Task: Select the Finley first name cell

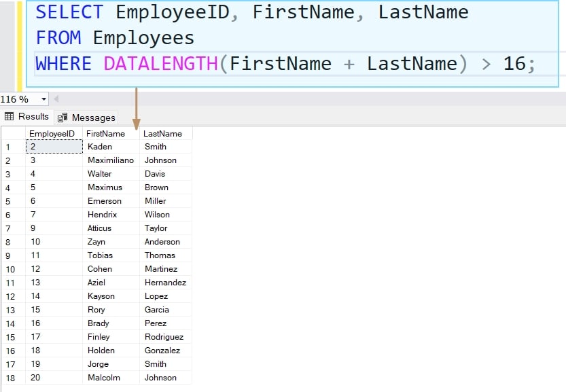Action: (x=111, y=337)
